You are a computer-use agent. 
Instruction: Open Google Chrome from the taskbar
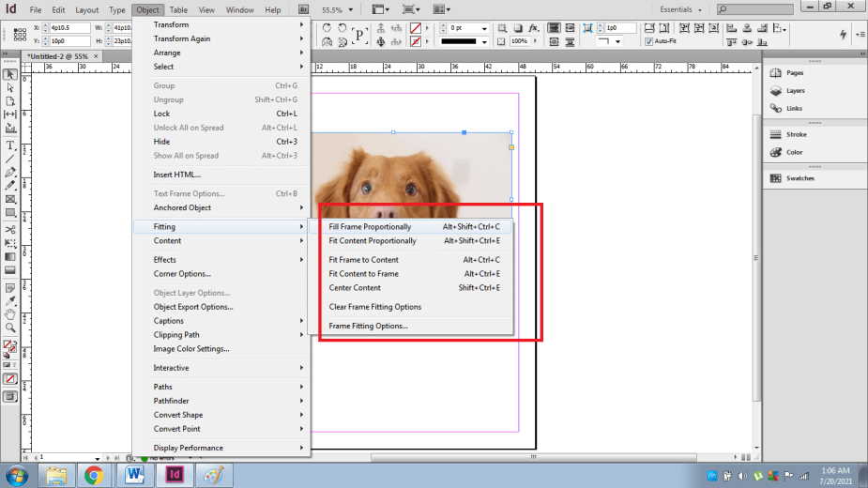point(94,475)
